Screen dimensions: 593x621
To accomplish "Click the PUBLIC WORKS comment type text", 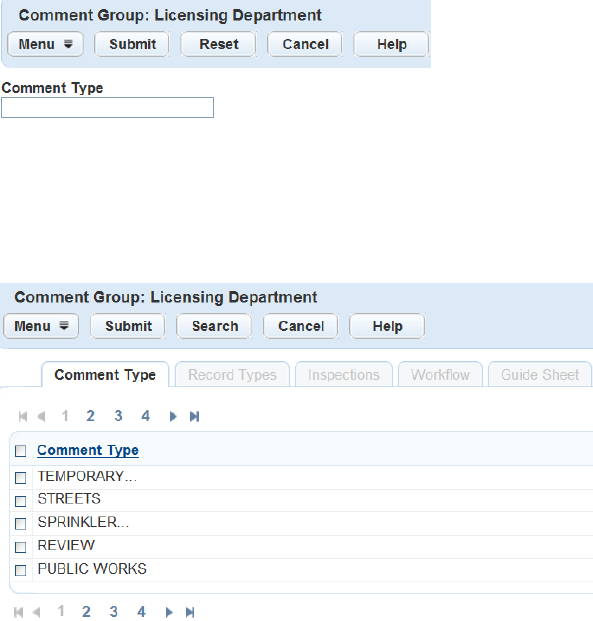I will [92, 569].
